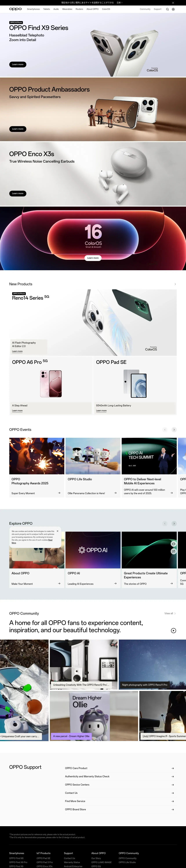This screenshot has height=868, width=186.
Task: Click Learn more under OPPO A6 Pro
Action: point(17,410)
